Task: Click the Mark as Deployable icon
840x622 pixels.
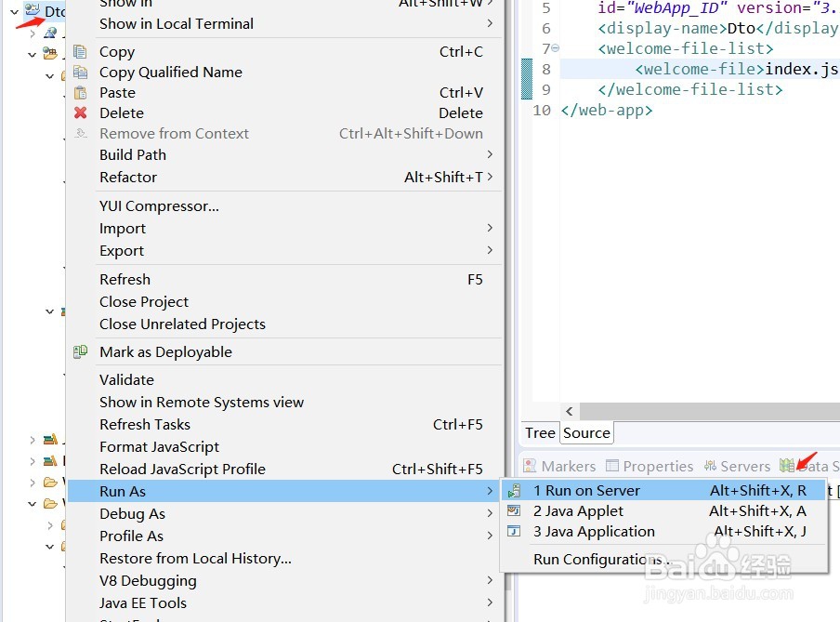Action: coord(80,352)
